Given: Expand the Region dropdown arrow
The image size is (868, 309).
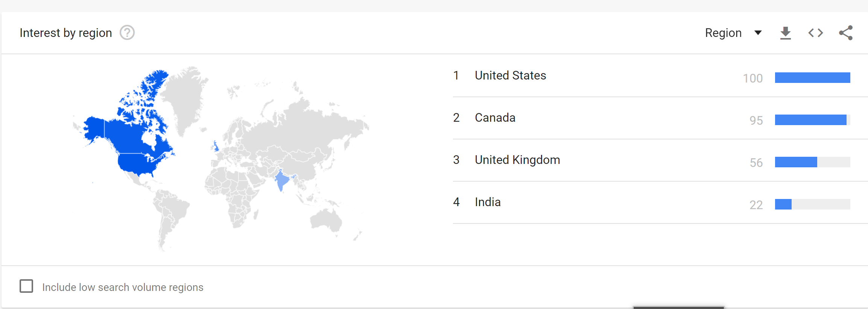Looking at the screenshot, I should [758, 33].
